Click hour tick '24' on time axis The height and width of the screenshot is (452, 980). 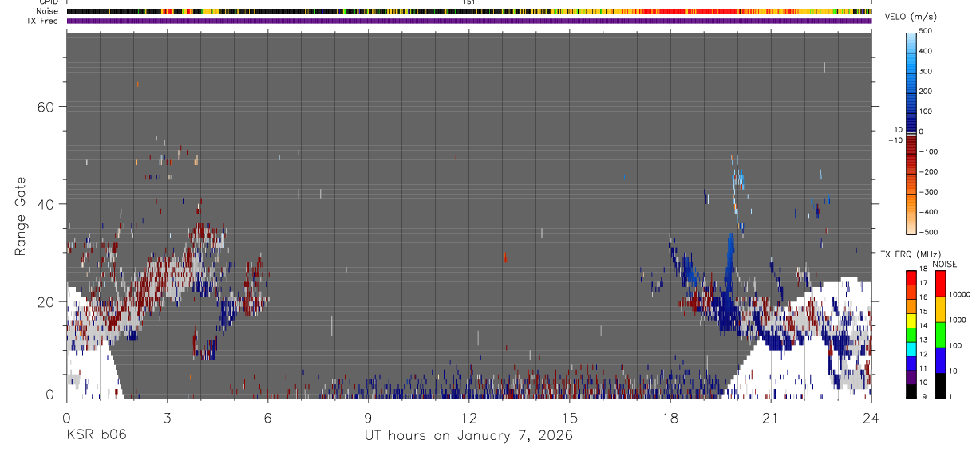point(871,417)
